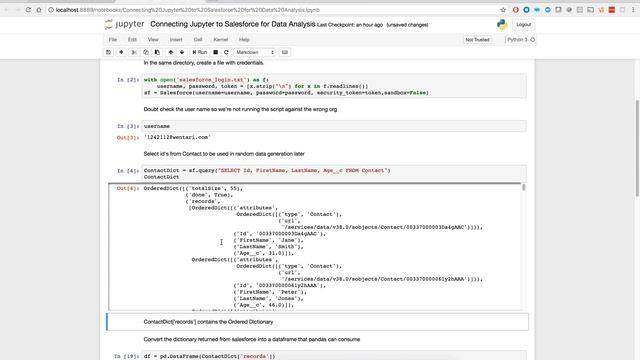Move the selected cell down
The image size is (640, 360).
[x=182, y=52]
